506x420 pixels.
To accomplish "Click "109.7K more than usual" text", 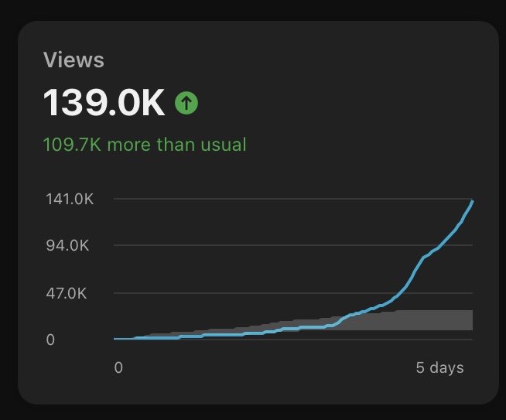I will 145,144.
